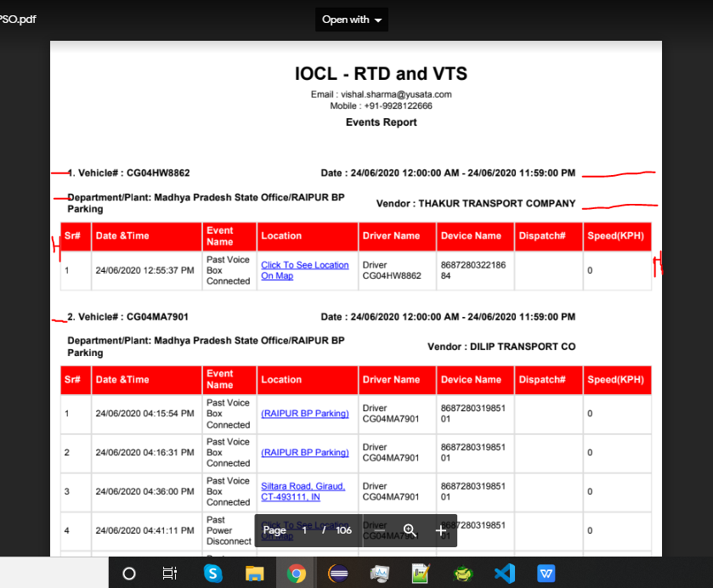Open Task View on the taskbar
The height and width of the screenshot is (588, 713).
(x=170, y=574)
